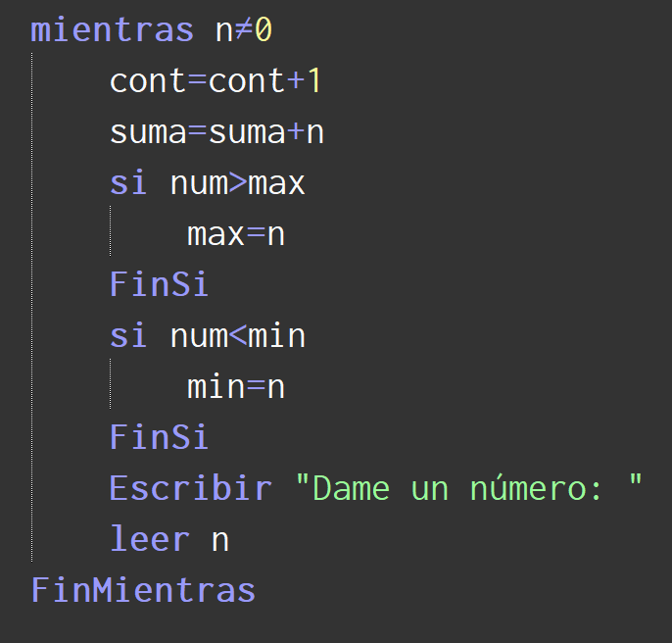The width and height of the screenshot is (672, 643).
Task: Click the 'mientras' keyword on the first line
Action: coord(112,30)
